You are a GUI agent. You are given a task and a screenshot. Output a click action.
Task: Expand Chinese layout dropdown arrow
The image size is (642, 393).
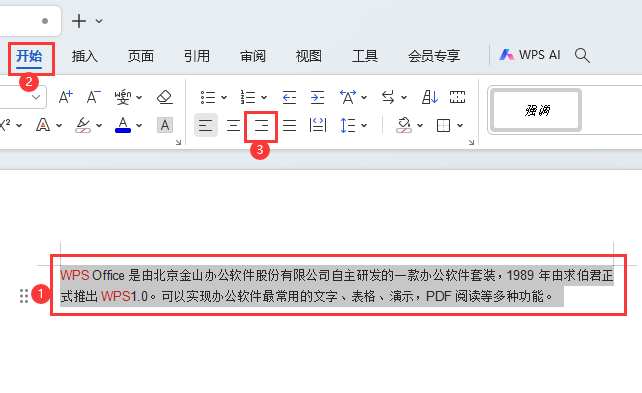[x=364, y=97]
